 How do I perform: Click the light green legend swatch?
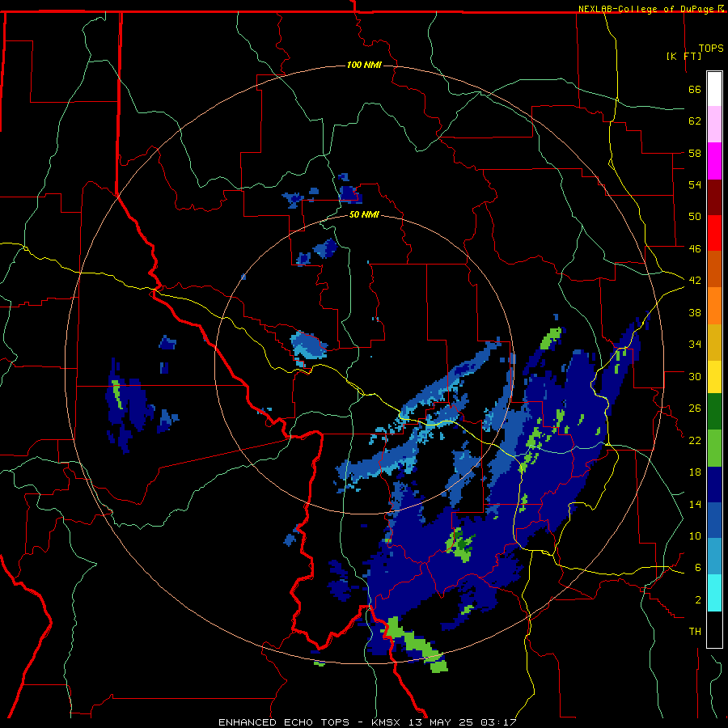[714, 448]
